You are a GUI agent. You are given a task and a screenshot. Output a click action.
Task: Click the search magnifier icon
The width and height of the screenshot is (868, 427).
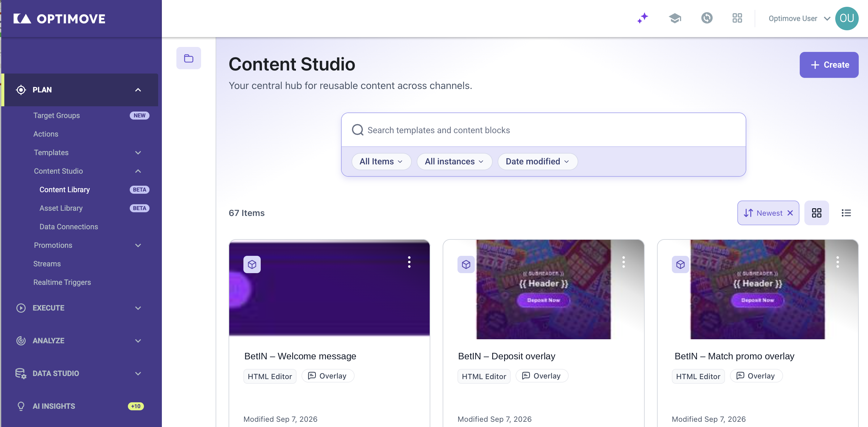coord(357,130)
